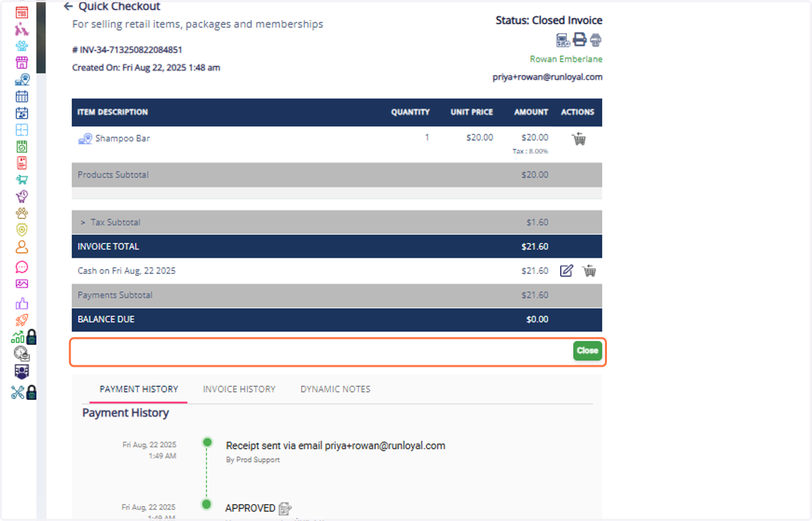This screenshot has width=812, height=521.
Task: Switch to the Dynamic Notes tab
Action: pyautogui.click(x=336, y=389)
